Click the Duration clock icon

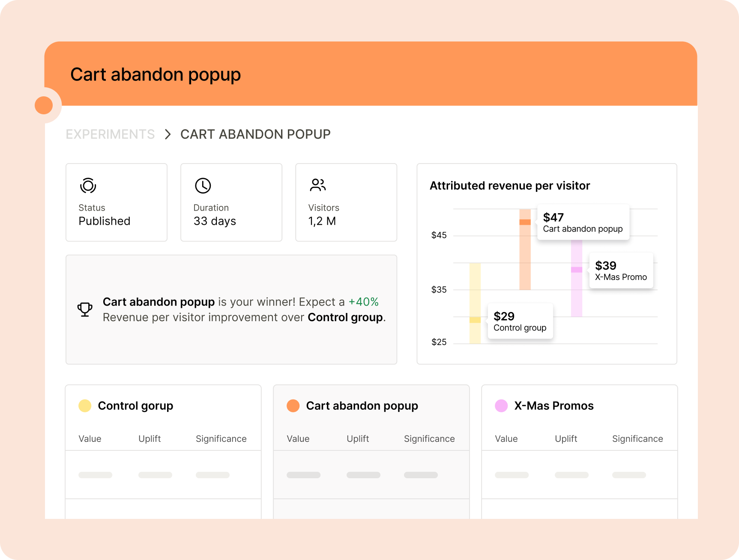click(x=203, y=185)
